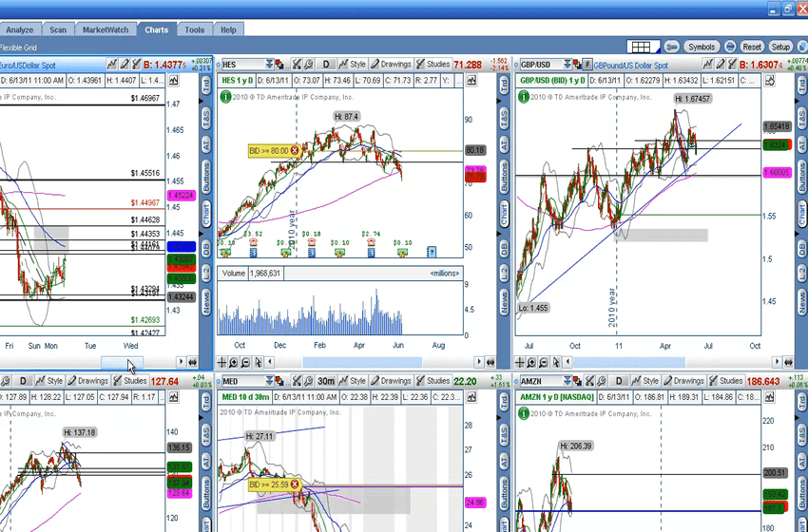Click the scissors icon in MED chart toolbar
Viewport: 808px width, 532px height.
pyautogui.click(x=297, y=381)
